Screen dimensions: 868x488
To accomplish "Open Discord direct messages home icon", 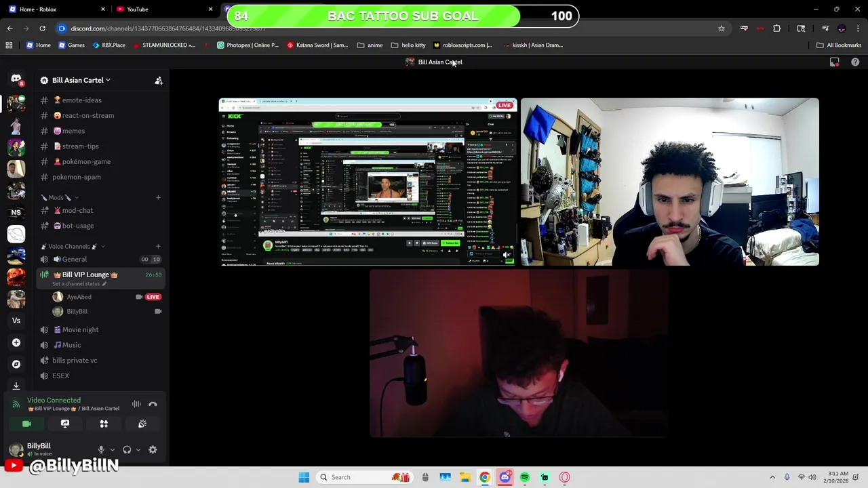I will (16, 79).
